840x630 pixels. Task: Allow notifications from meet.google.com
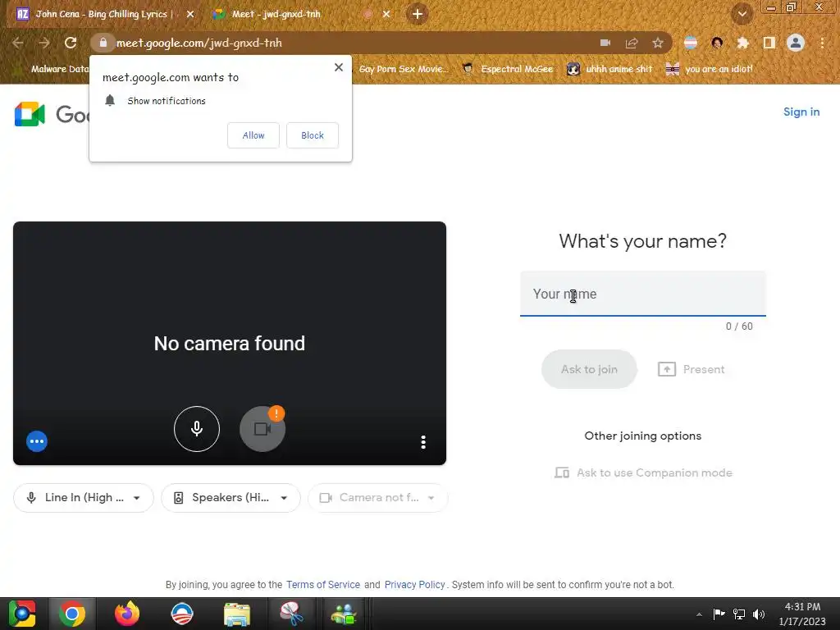click(x=253, y=135)
